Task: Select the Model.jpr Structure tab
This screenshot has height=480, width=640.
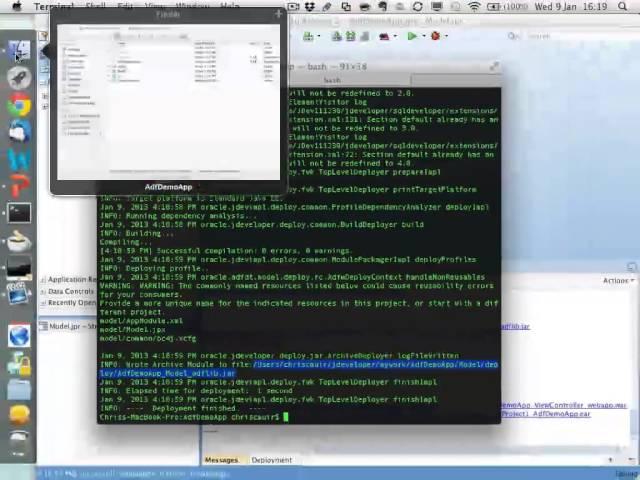Action: tap(68, 326)
